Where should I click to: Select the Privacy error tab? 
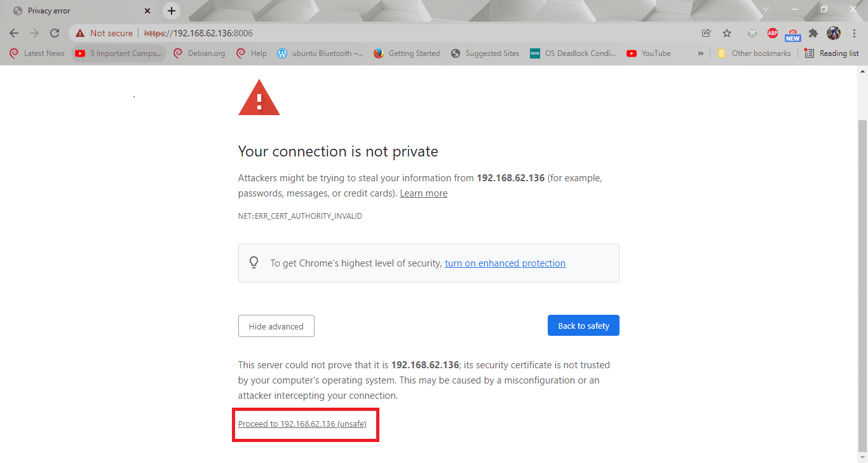82,11
